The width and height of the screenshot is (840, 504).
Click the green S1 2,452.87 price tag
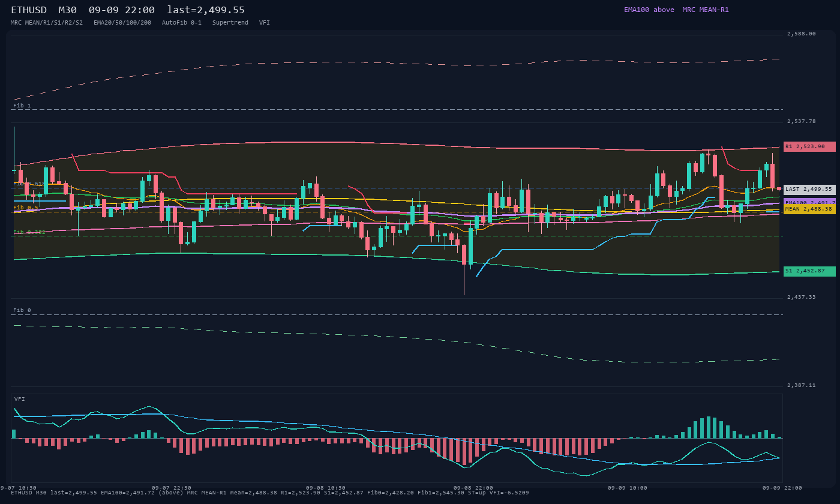809,271
